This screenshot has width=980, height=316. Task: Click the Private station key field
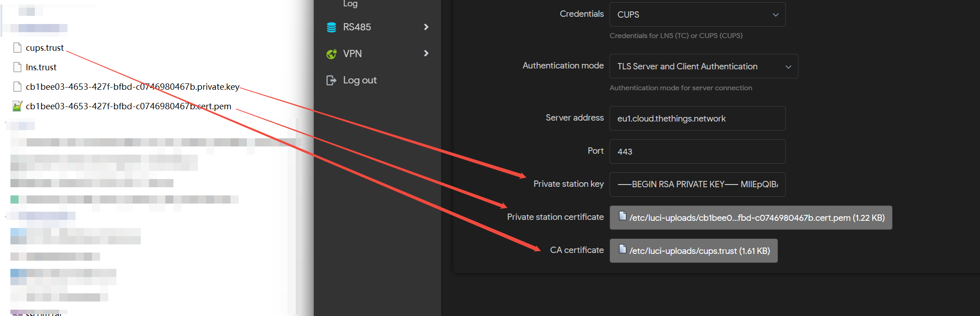(697, 184)
